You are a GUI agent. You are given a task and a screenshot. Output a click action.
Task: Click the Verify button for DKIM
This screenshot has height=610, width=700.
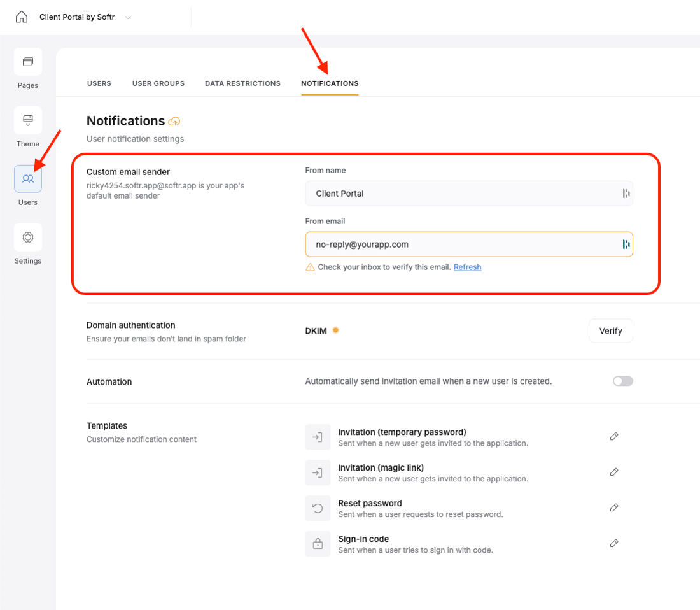611,331
